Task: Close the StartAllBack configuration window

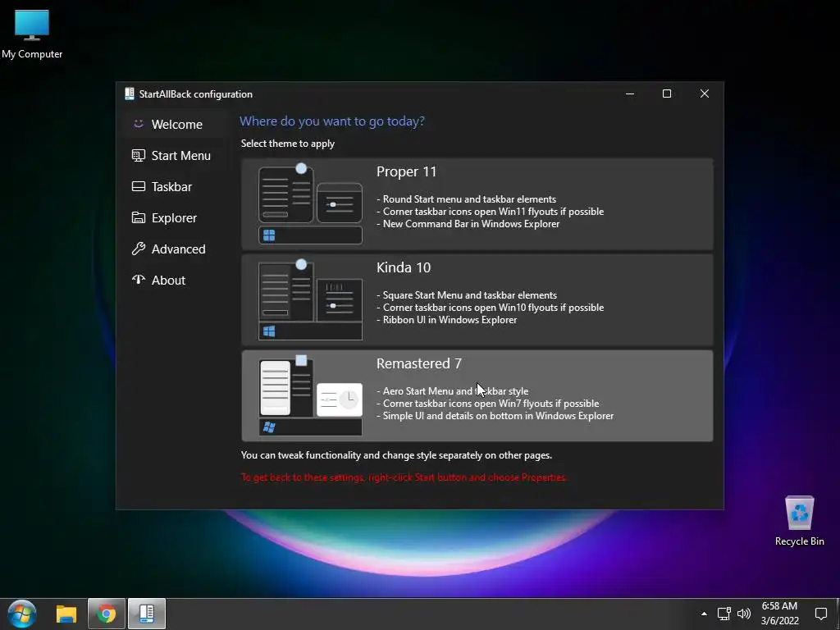Action: point(705,94)
